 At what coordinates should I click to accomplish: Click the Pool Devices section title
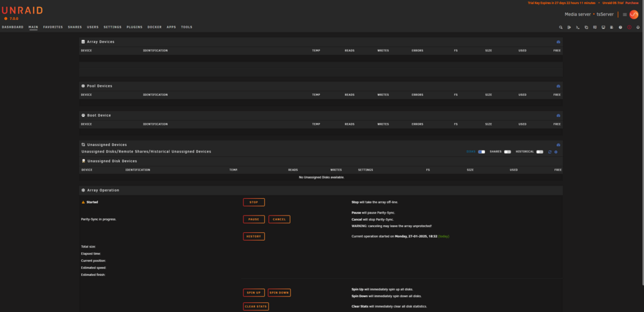click(99, 86)
